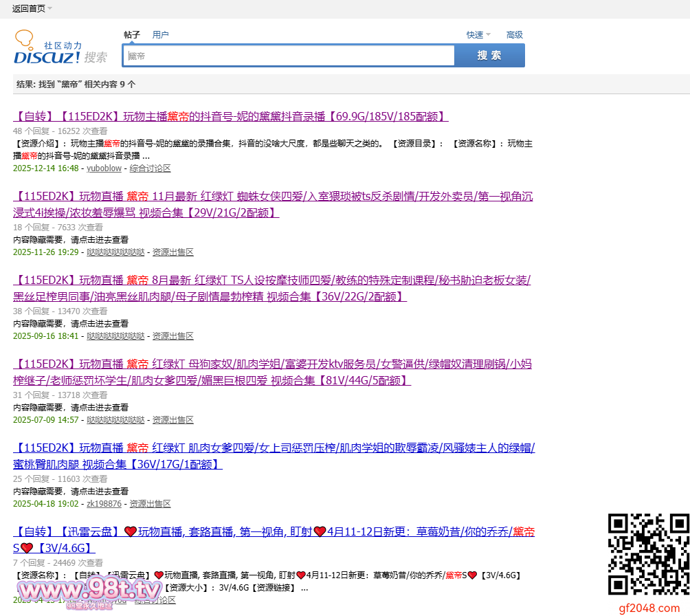This screenshot has height=616, width=690.
Task: Expand the 返回首页 dropdown arrow
Action: [50, 8]
